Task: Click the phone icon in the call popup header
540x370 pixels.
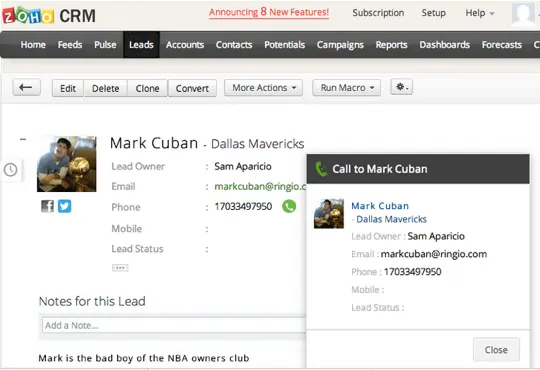Action: (x=321, y=169)
